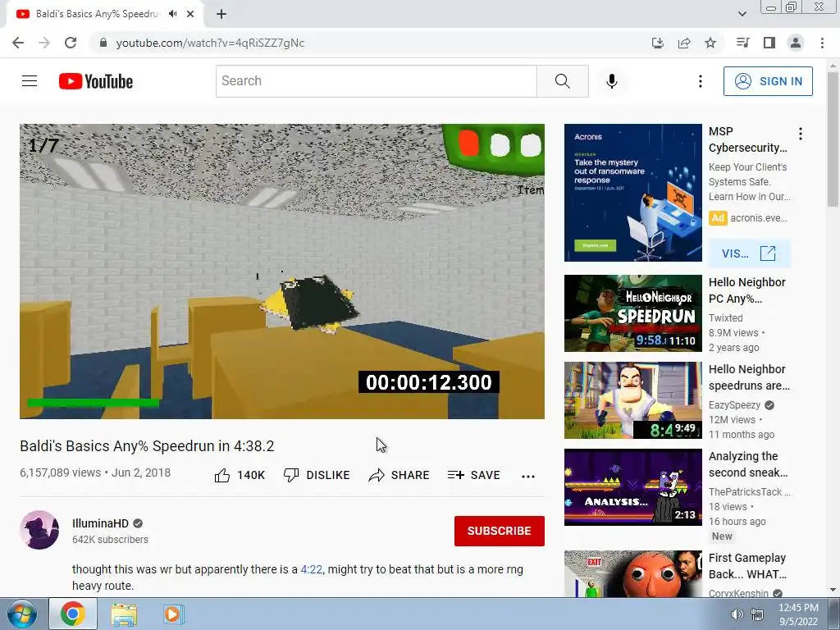Toggle the Chrome side panel icon
The width and height of the screenshot is (840, 630).
pyautogui.click(x=769, y=43)
